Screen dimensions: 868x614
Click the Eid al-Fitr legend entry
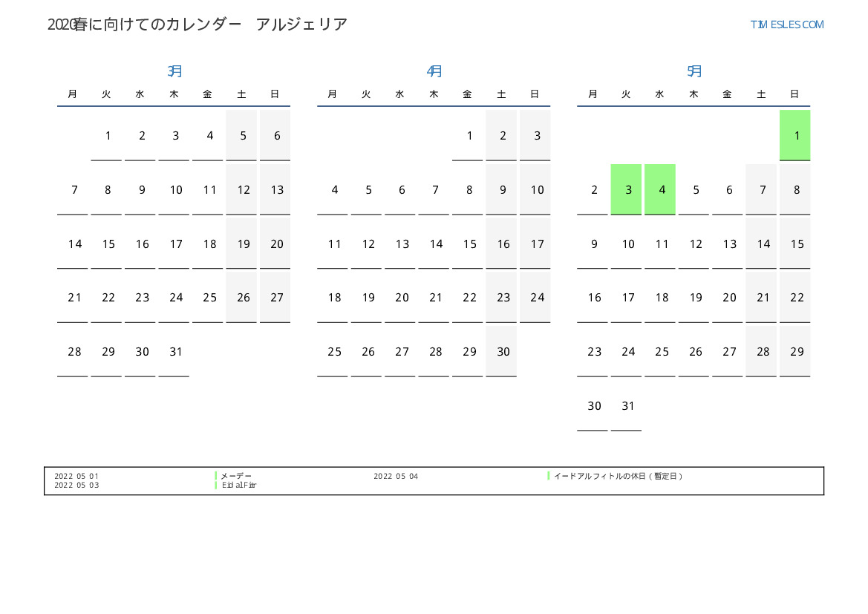(239, 486)
